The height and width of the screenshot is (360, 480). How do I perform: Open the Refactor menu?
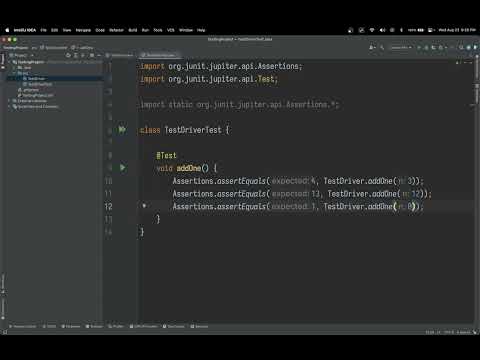pos(116,30)
